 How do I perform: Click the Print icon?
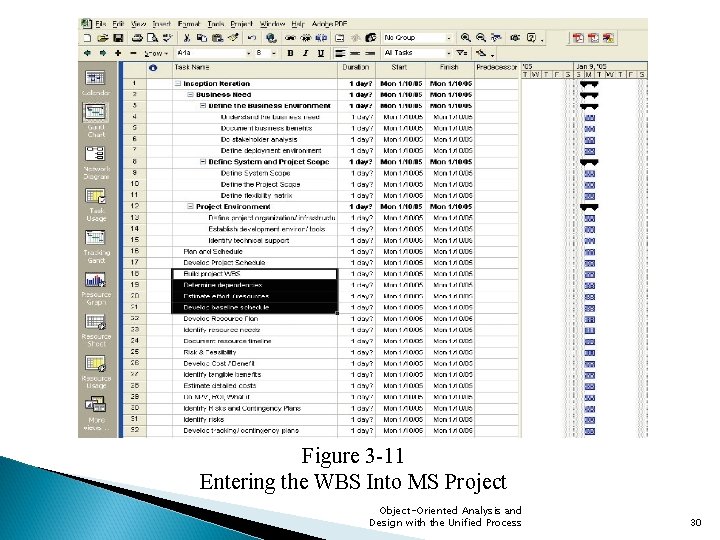pyautogui.click(x=137, y=38)
